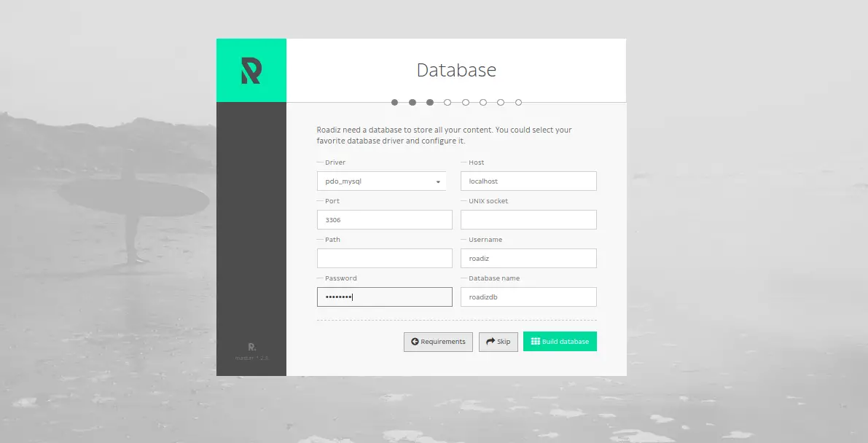Open the Driver dropdown showing pdo_mysql

(381, 181)
